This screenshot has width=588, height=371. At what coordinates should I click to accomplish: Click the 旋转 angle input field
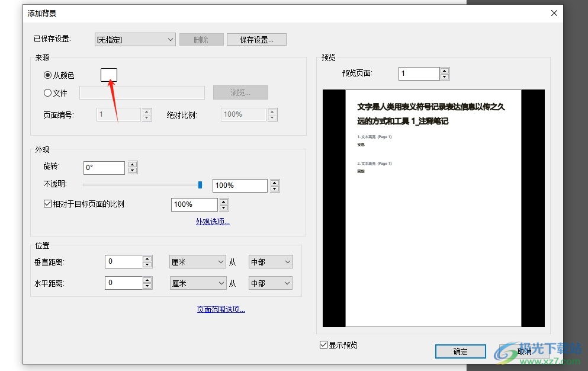(x=104, y=168)
